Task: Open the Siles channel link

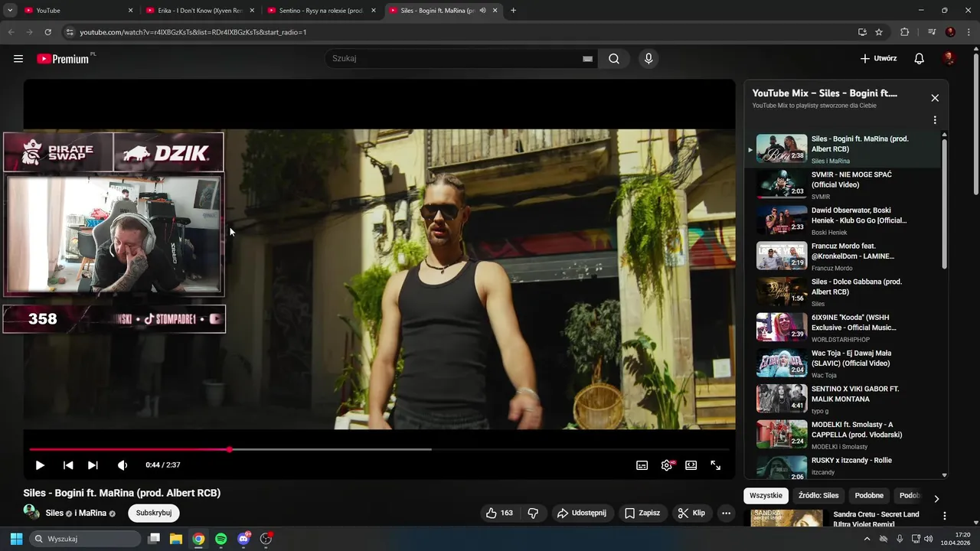Action: [x=54, y=514]
